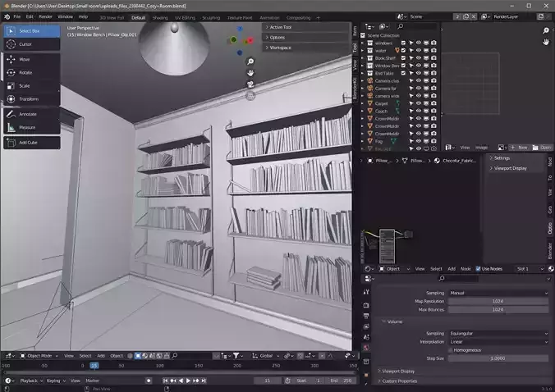Play animation in reverse
The height and width of the screenshot is (392, 555).
point(181,381)
